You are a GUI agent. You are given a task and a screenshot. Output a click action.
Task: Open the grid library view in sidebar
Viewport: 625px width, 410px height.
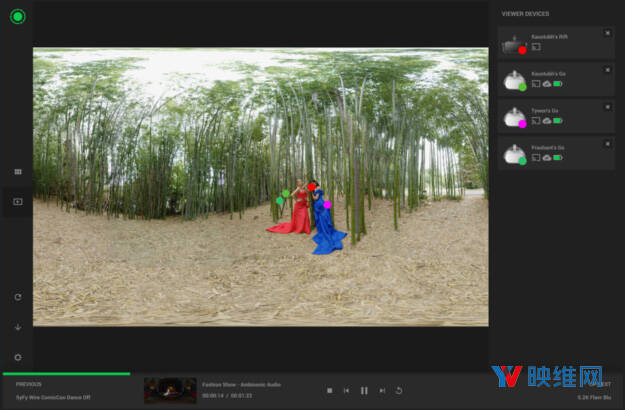[17, 172]
